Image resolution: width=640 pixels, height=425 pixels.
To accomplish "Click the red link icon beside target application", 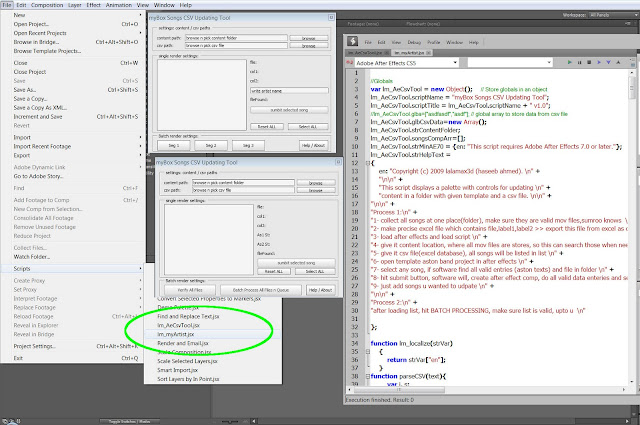I will [x=349, y=62].
